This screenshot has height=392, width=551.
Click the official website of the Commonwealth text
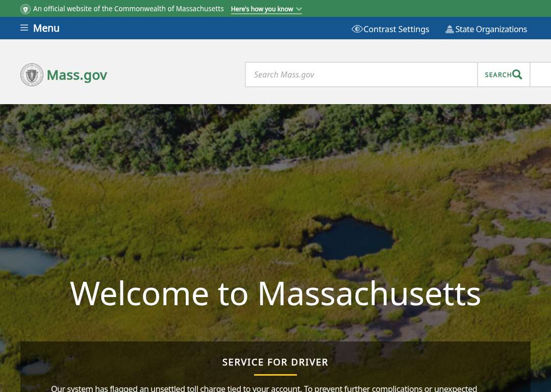coord(128,9)
